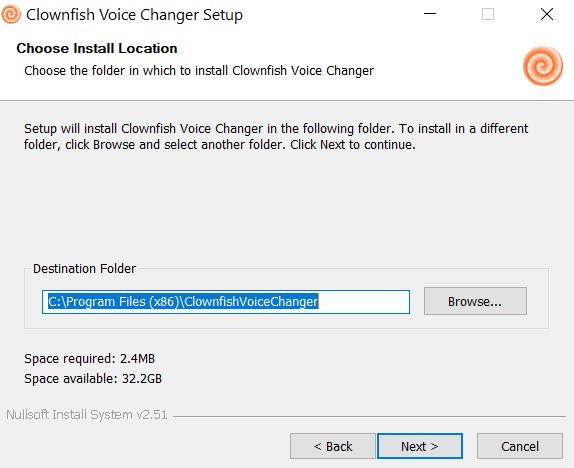The width and height of the screenshot is (574, 468).
Task: Click the Destination Folder group label
Action: coord(85,269)
